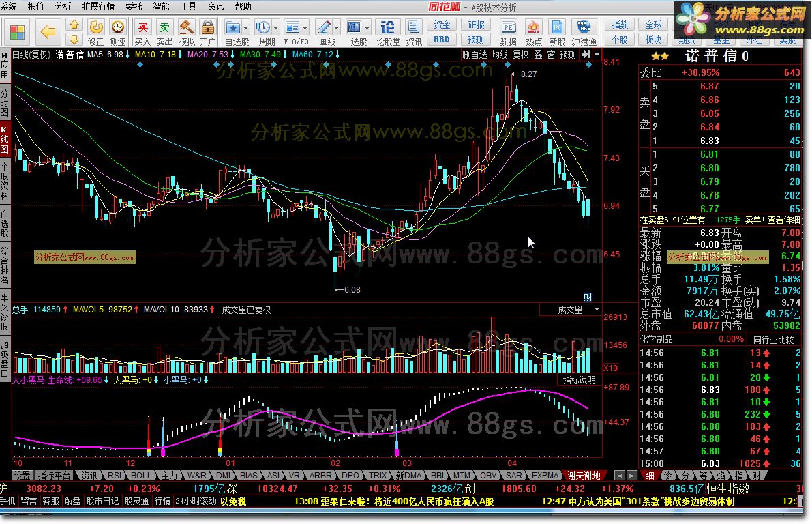Expand the 周期 period dropdown arrow

[x=276, y=27]
